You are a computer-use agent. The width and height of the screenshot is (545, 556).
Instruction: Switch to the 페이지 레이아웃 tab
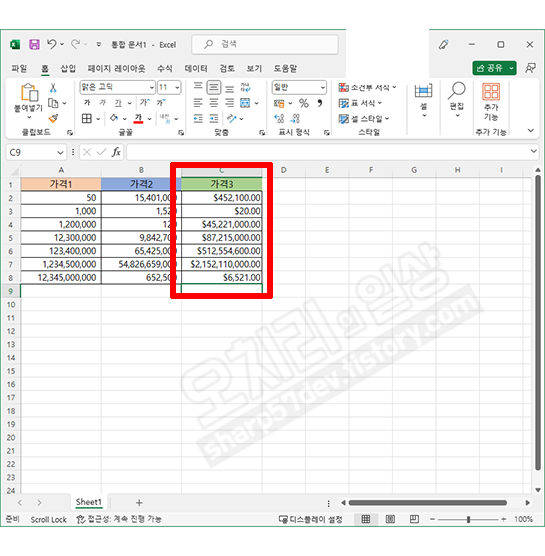(x=116, y=68)
